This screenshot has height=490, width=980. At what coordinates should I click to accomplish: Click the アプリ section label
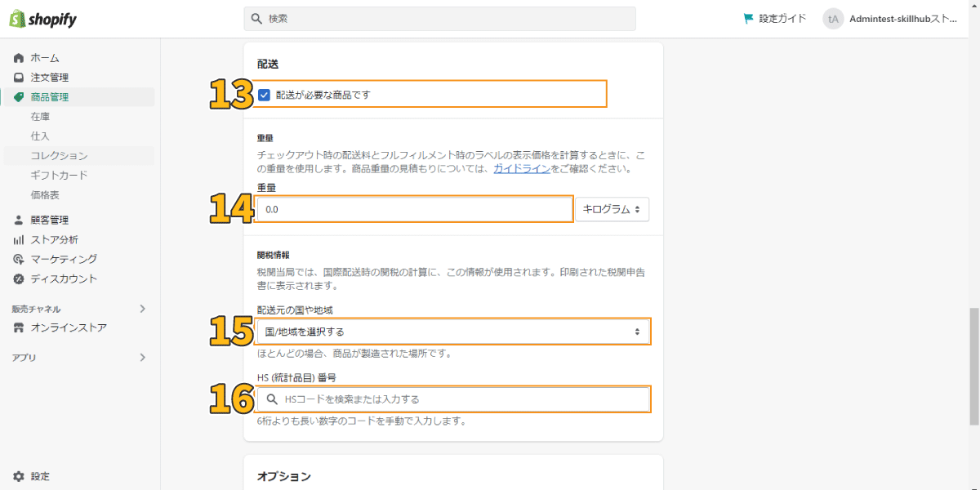[x=24, y=358]
